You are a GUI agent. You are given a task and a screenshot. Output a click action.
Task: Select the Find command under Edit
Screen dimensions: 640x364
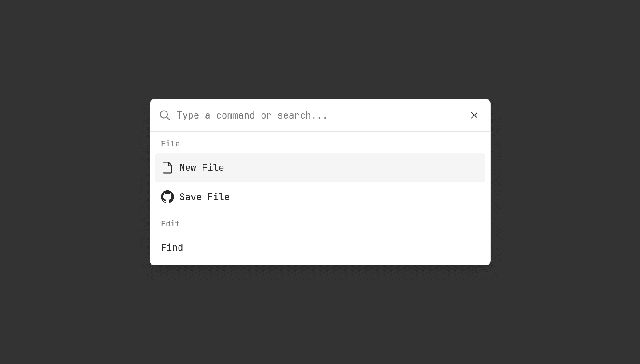[320, 248]
